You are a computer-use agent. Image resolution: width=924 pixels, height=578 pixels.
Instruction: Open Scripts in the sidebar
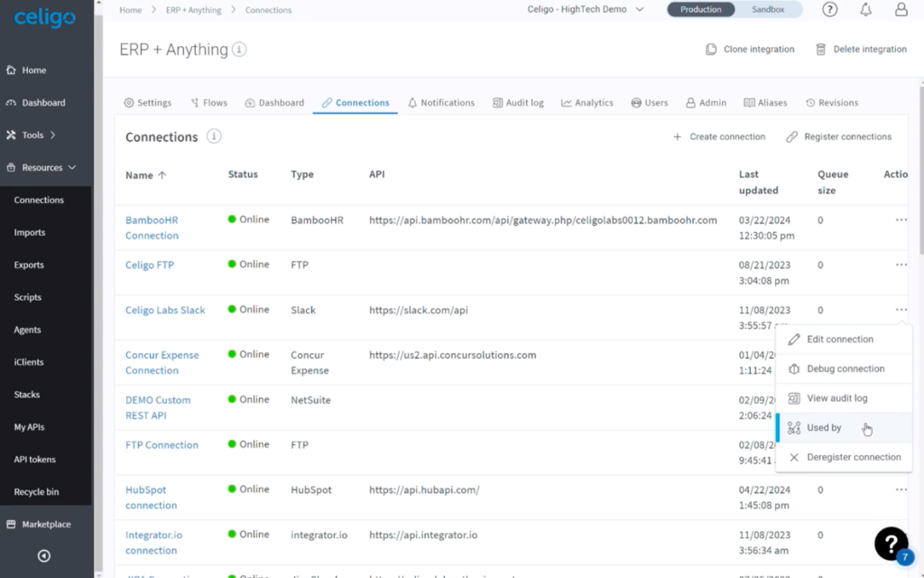pyautogui.click(x=28, y=297)
